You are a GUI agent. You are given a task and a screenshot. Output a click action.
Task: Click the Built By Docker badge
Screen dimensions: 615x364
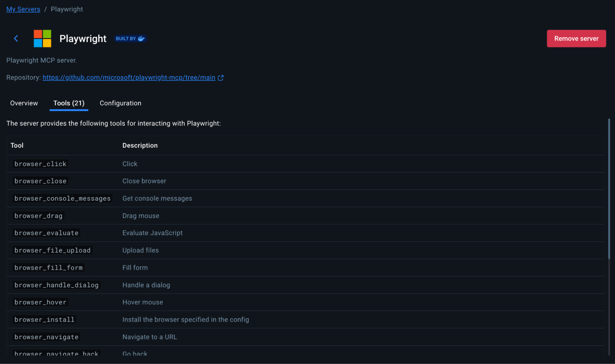[130, 38]
